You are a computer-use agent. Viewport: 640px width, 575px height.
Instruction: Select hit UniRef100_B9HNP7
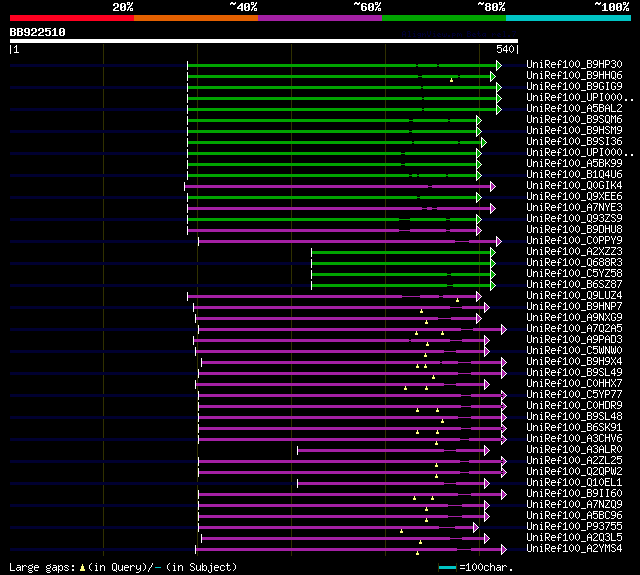coord(574,307)
